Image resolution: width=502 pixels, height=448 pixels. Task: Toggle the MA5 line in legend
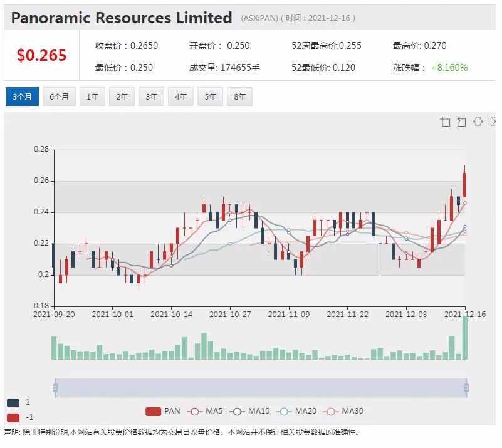[x=204, y=411]
